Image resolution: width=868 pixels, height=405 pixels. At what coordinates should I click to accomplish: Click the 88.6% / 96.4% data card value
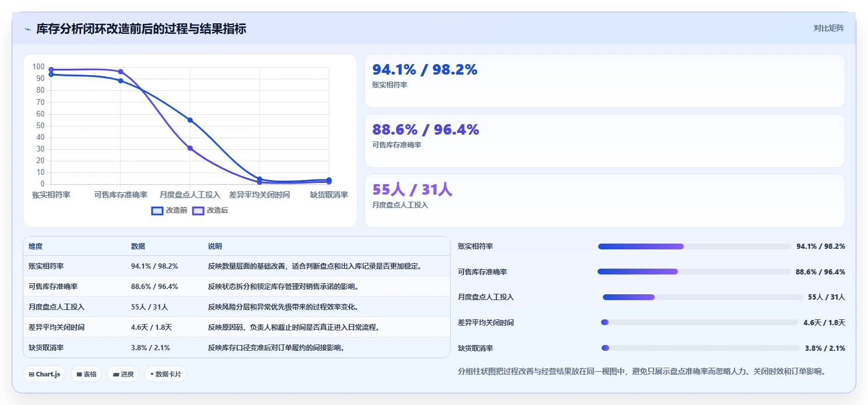tap(426, 129)
